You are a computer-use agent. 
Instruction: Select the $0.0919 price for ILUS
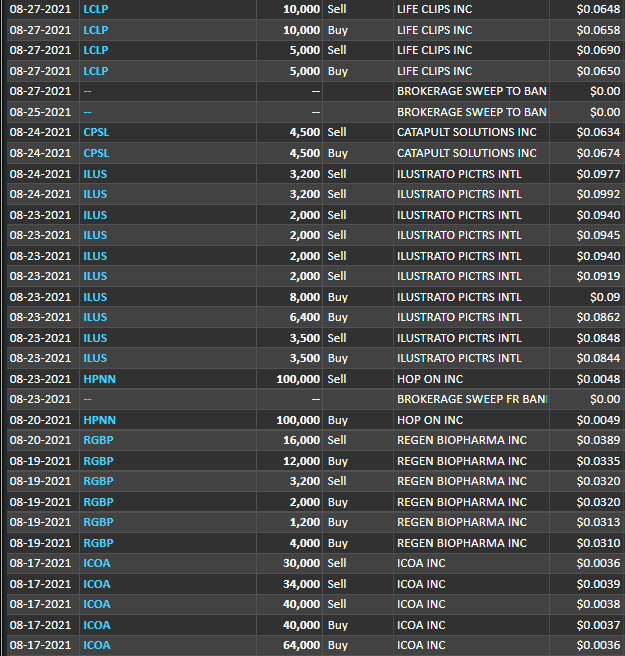(598, 276)
